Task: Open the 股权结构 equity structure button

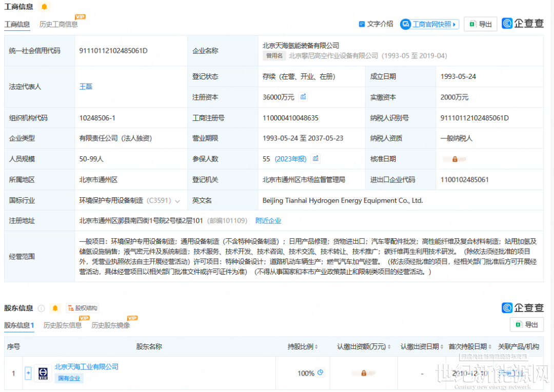Action: (x=83, y=308)
